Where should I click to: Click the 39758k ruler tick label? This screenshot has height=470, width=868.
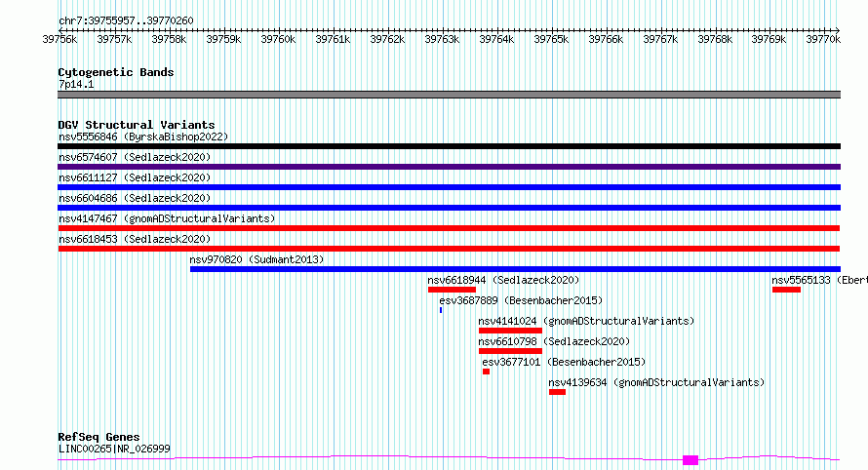(x=169, y=39)
